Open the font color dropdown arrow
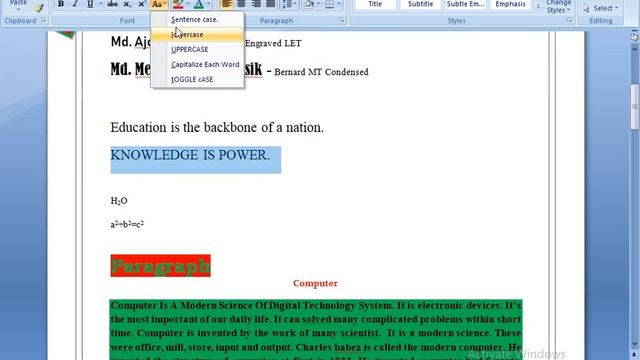This screenshot has height=360, width=640. point(209,4)
